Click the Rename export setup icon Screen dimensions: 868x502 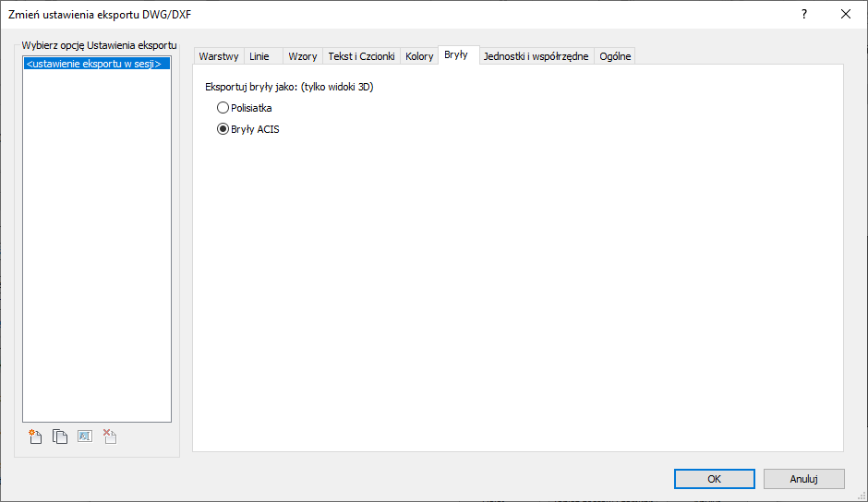point(85,437)
